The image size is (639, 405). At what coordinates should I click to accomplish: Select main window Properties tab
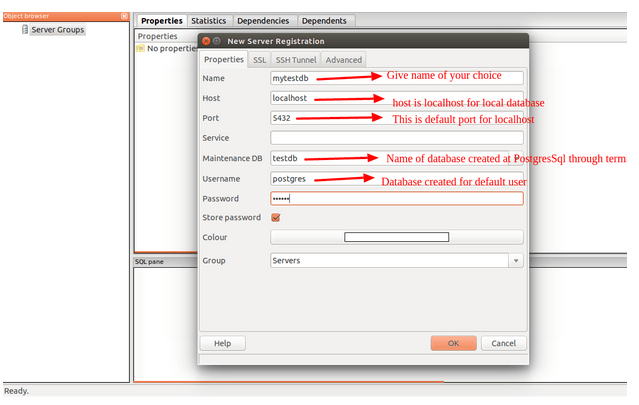click(162, 21)
